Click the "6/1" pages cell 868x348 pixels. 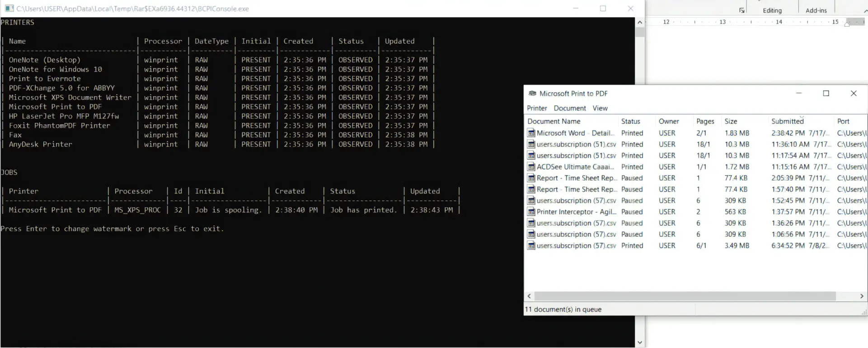click(x=701, y=246)
